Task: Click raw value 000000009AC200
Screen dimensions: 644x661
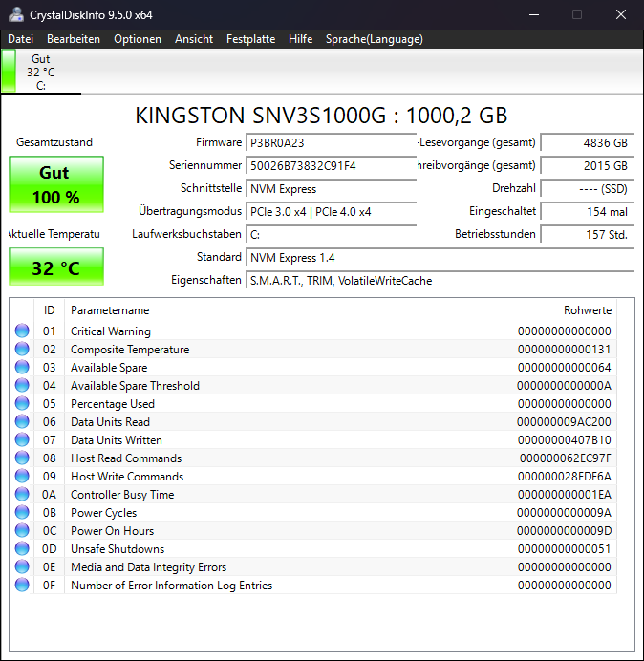Action: click(564, 422)
